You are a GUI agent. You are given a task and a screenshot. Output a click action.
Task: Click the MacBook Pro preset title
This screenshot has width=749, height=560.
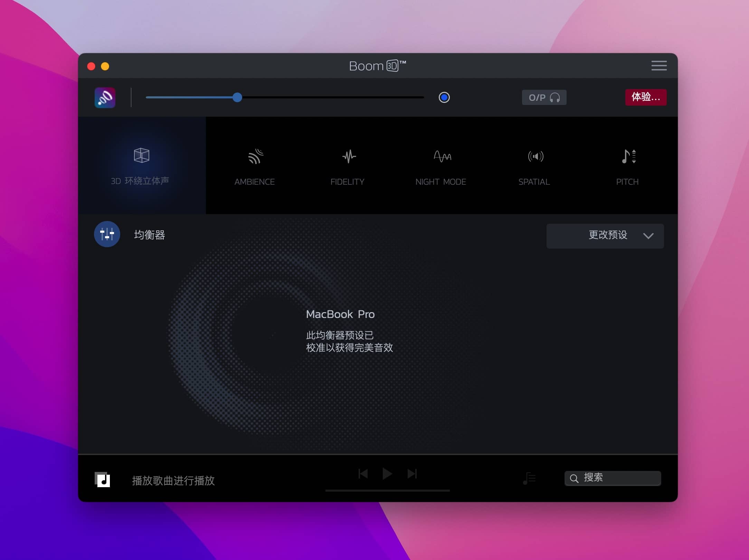[x=340, y=314]
